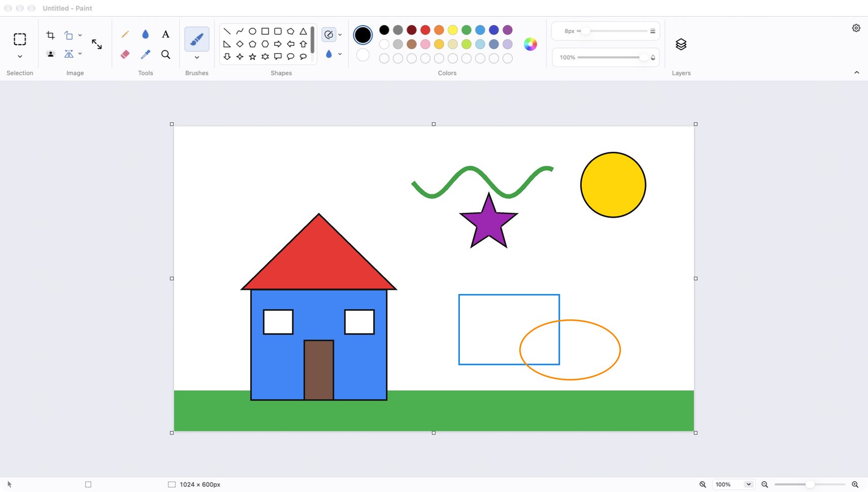Select the Hexagon shape

265,44
